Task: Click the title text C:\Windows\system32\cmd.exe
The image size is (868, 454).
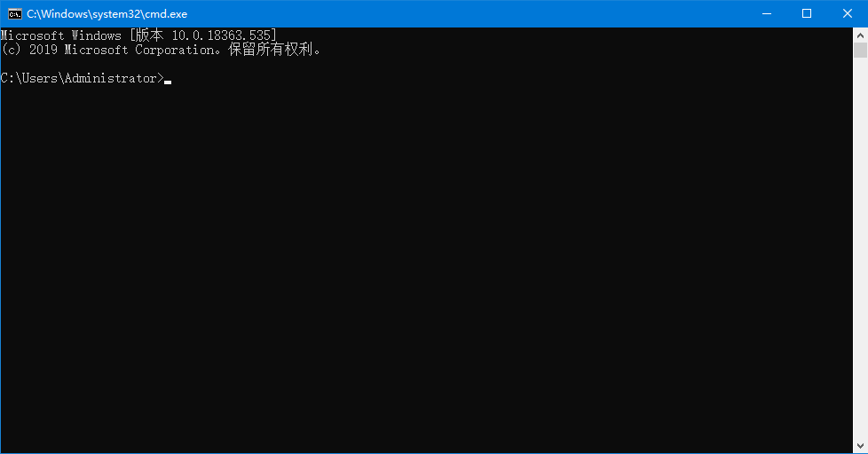Action: coord(107,14)
